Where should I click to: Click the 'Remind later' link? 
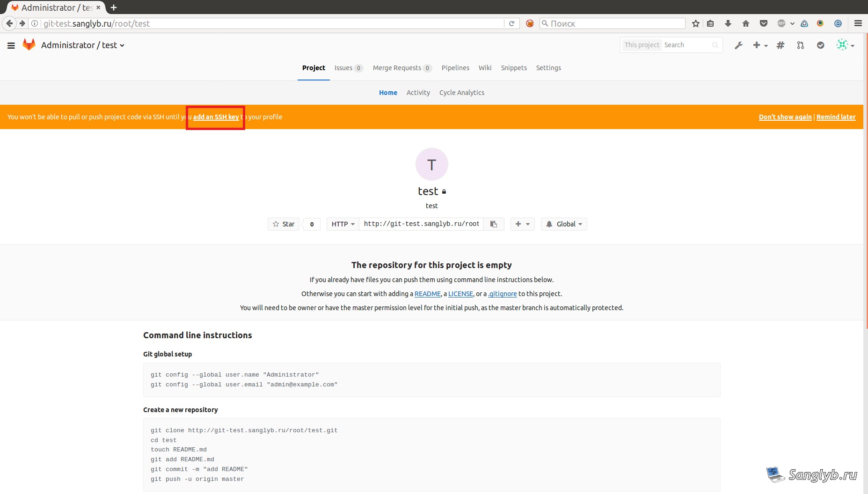click(836, 117)
